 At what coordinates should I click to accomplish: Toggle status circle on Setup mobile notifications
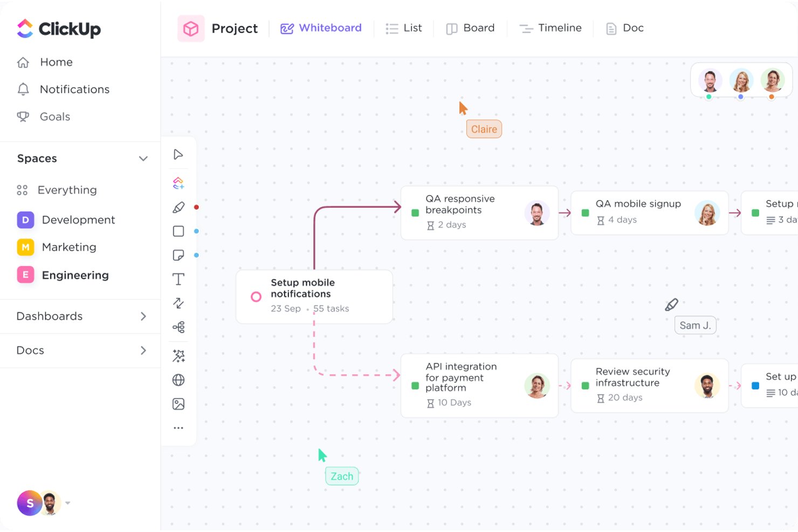click(256, 296)
